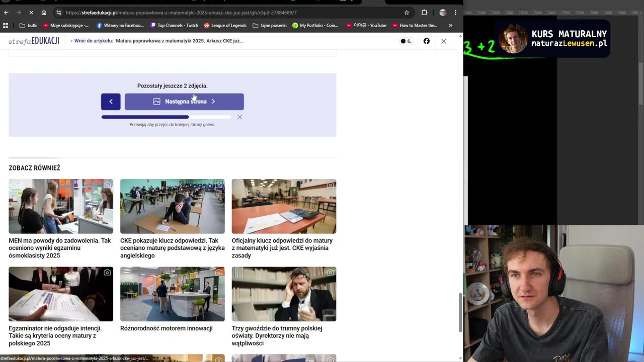
Task: Open the League of Legends bookmark
Action: (x=225, y=25)
